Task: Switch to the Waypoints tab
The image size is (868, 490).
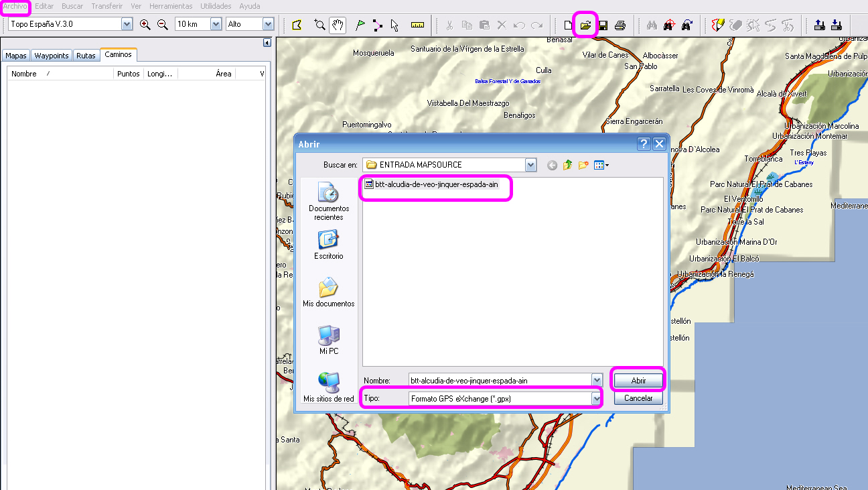Action: click(51, 55)
